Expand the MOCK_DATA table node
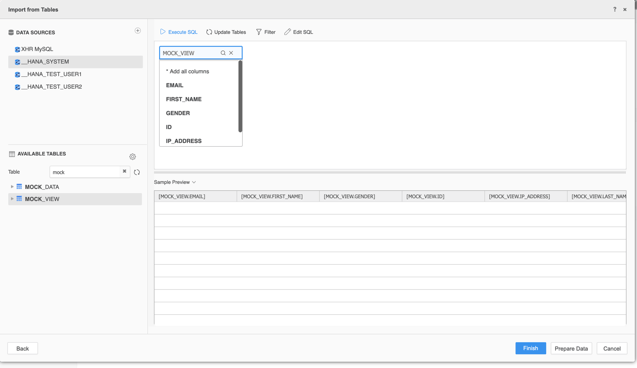Viewport: 637px width, 368px height. pos(12,187)
